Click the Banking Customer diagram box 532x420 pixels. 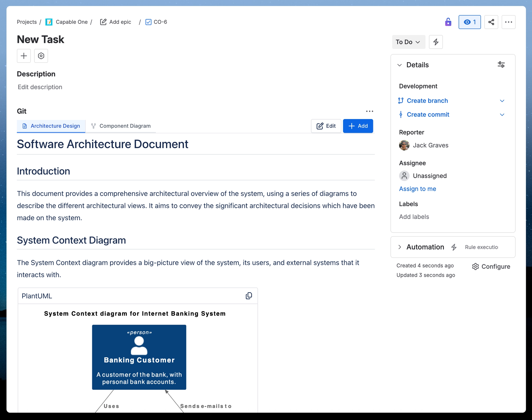[139, 357]
